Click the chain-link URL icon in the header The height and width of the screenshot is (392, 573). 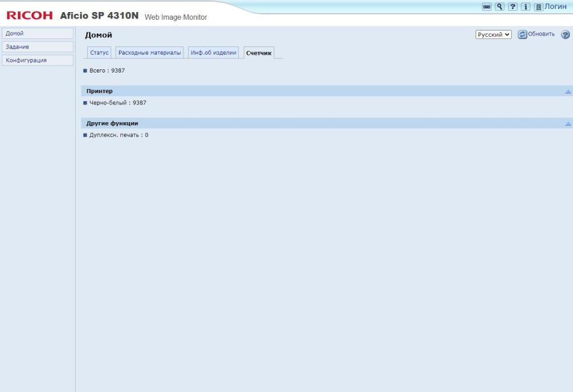point(487,6)
